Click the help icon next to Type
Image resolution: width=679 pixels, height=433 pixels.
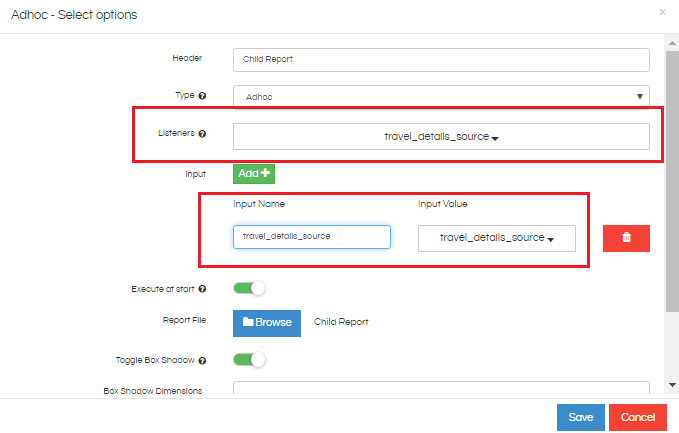click(x=202, y=96)
